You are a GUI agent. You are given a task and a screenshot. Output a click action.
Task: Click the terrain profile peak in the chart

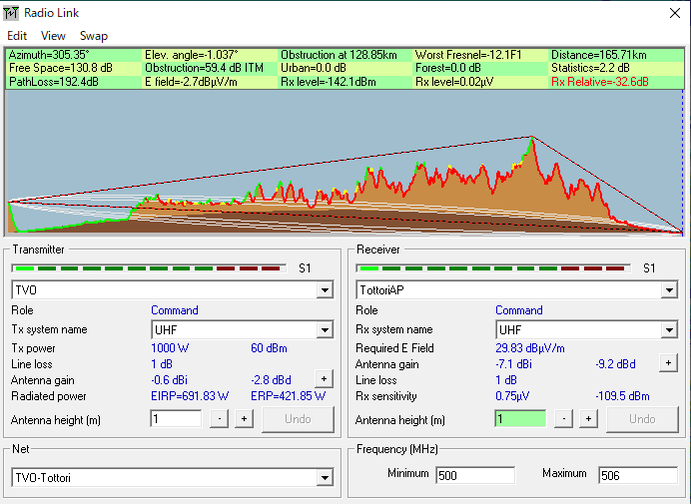pos(532,139)
